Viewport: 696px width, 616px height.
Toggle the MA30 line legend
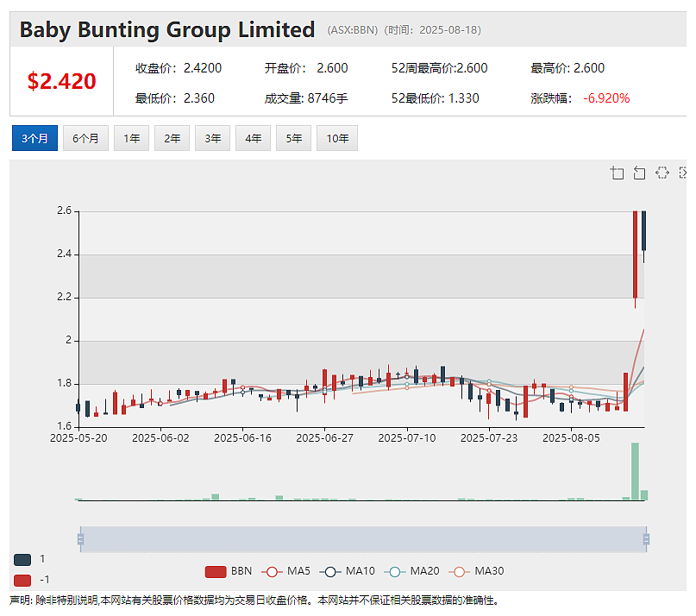(x=476, y=571)
